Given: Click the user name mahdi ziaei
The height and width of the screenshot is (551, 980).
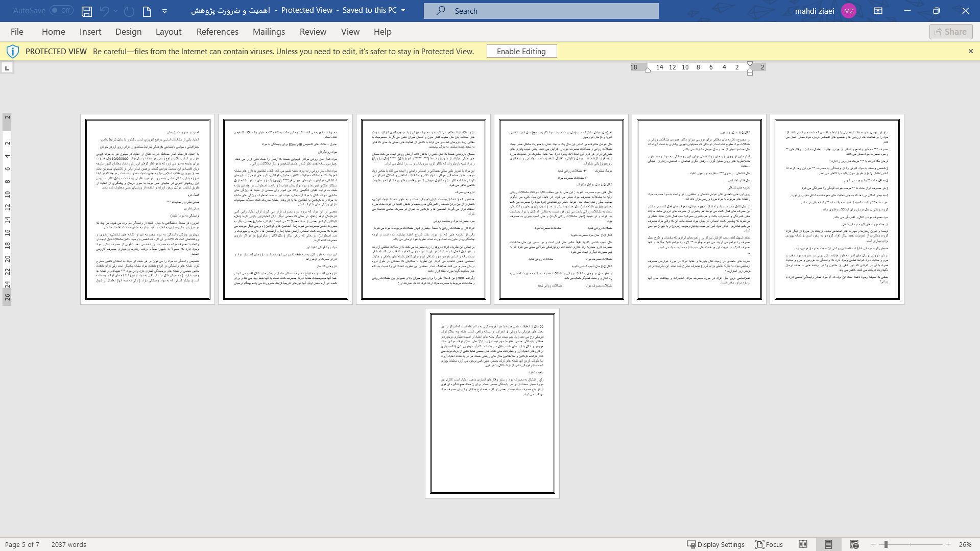Looking at the screenshot, I should [x=815, y=11].
